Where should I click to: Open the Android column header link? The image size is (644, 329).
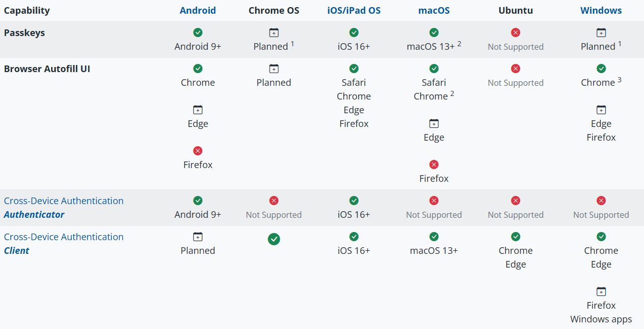[198, 11]
